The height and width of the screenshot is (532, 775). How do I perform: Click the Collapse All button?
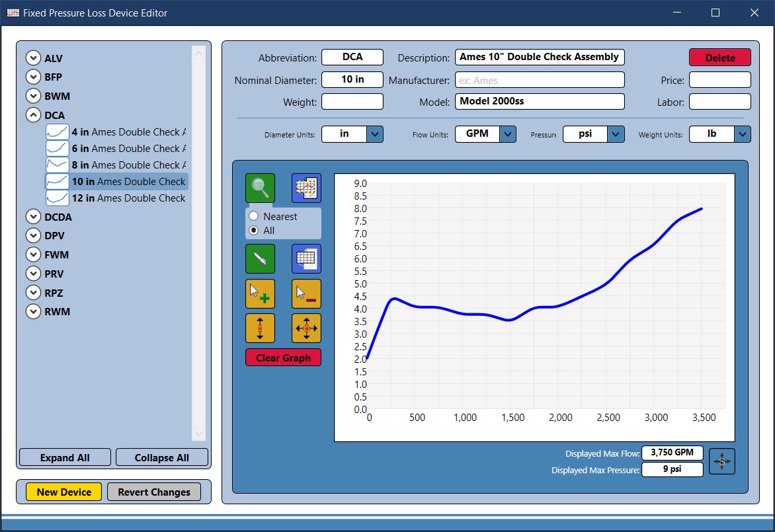point(161,457)
